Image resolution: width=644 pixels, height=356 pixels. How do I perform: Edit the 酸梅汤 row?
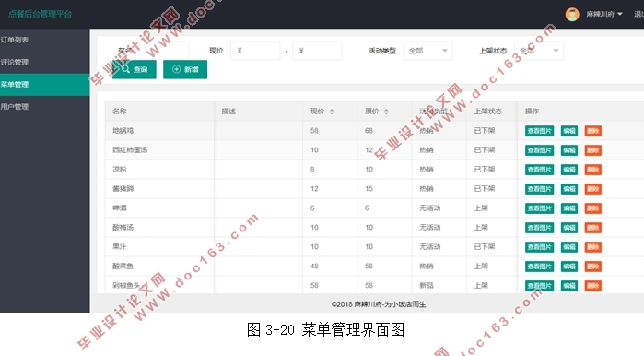569,228
